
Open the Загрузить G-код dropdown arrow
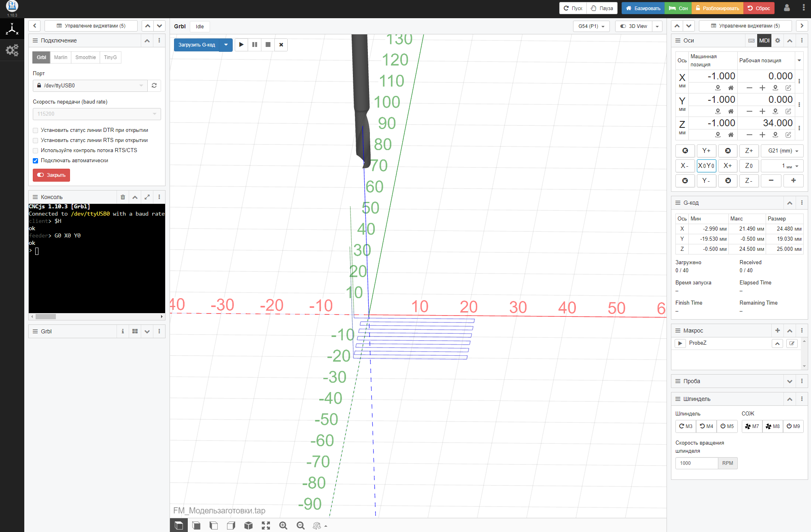coord(226,45)
